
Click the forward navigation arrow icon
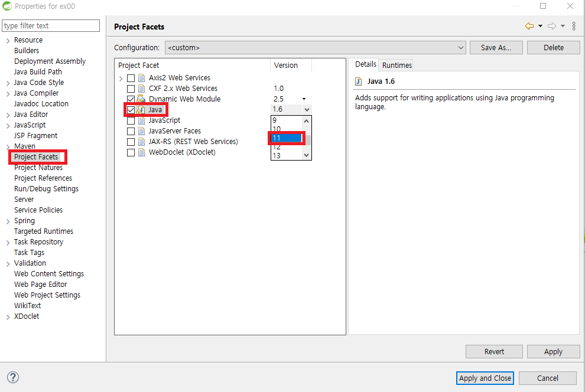552,26
